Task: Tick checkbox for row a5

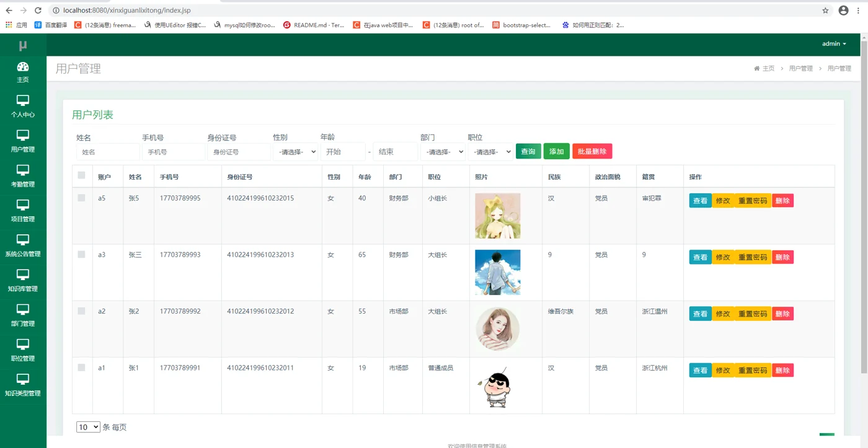Action: click(x=81, y=198)
